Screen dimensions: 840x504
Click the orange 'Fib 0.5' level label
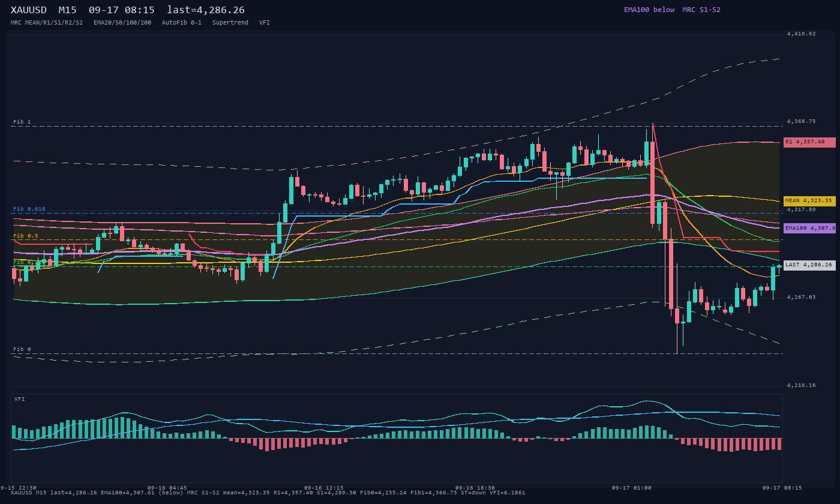pos(26,236)
